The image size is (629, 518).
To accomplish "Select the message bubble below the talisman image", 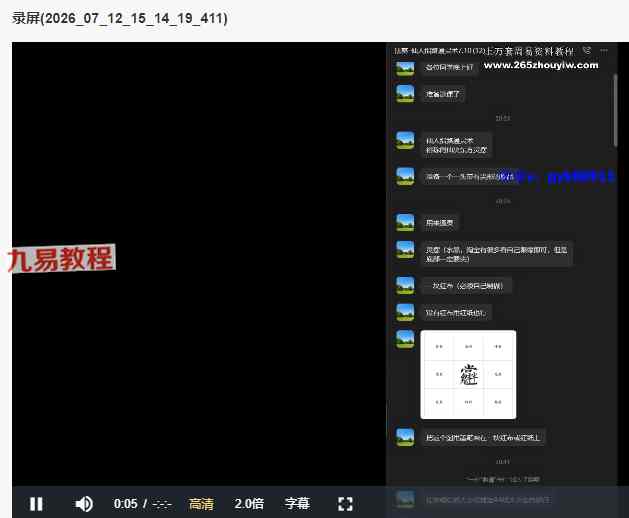I will point(483,437).
